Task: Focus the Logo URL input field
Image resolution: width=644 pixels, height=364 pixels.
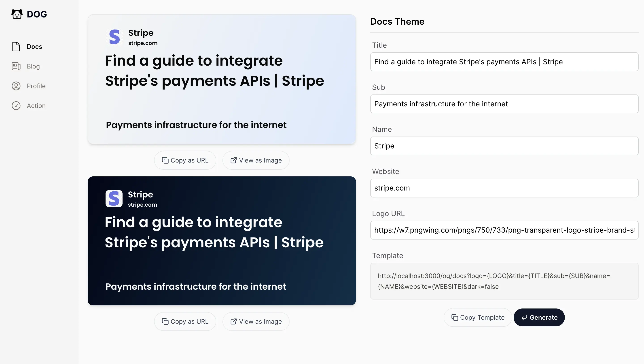Action: tap(504, 230)
